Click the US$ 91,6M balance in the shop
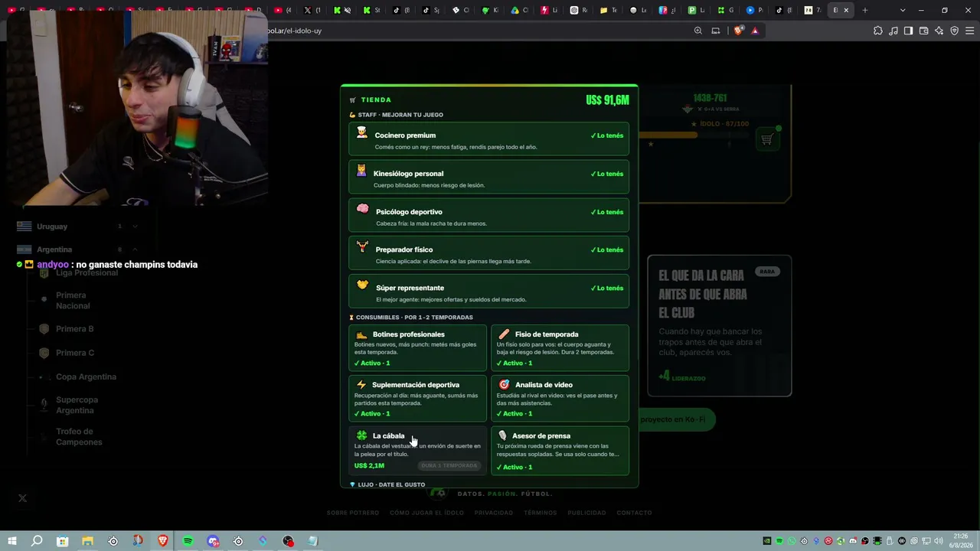The width and height of the screenshot is (980, 551). [x=607, y=100]
